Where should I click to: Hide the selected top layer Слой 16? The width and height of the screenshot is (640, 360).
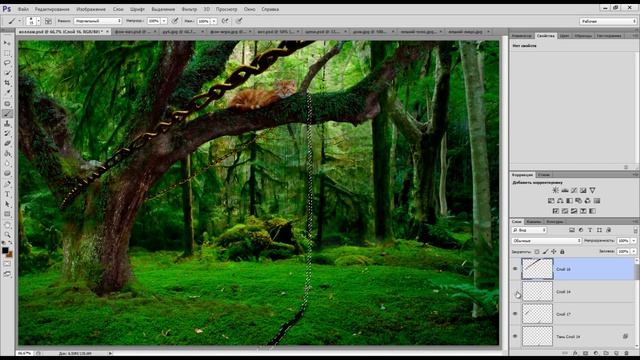point(515,269)
